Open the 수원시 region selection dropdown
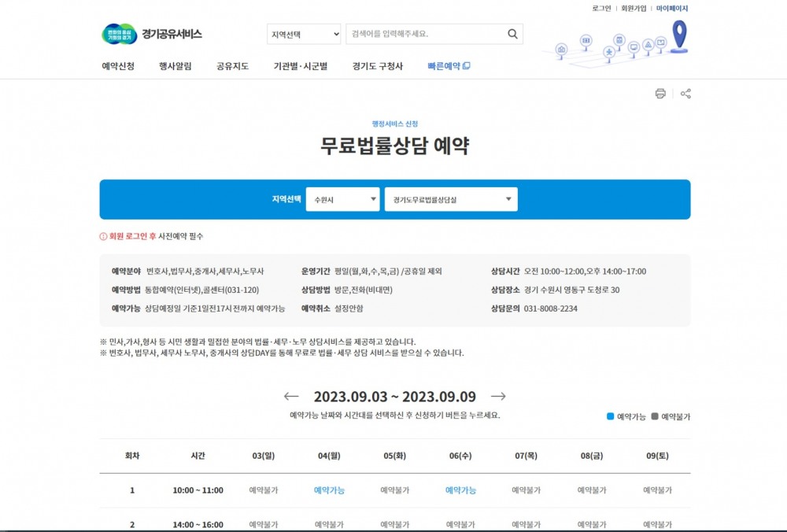The height and width of the screenshot is (532, 787). pos(342,199)
